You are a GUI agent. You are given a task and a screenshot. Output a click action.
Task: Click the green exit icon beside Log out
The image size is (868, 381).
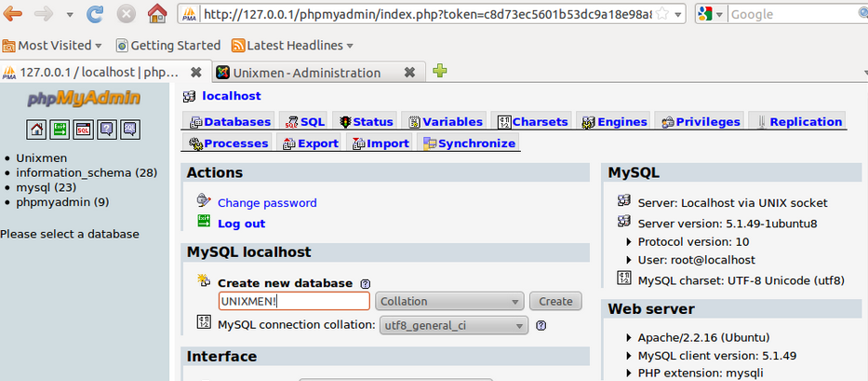204,222
